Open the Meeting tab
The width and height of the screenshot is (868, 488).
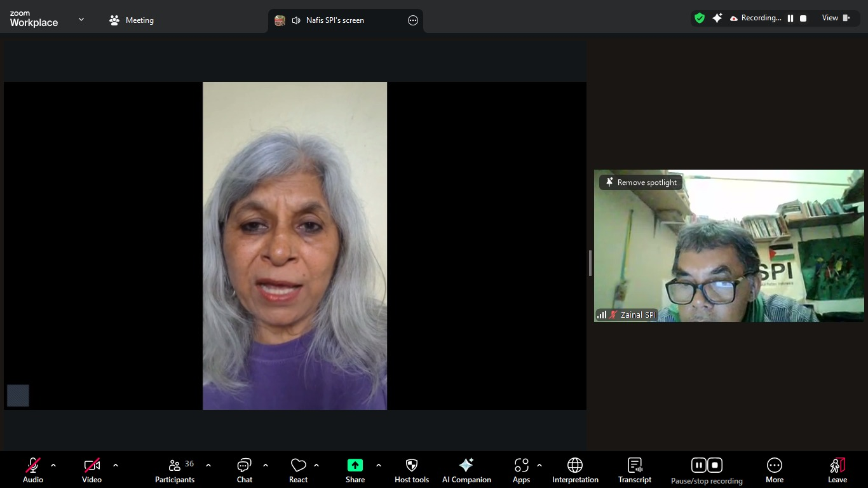[132, 20]
